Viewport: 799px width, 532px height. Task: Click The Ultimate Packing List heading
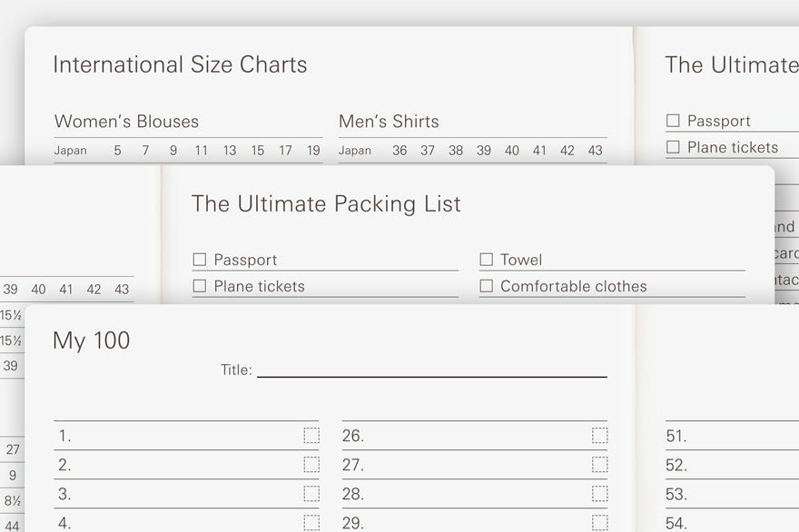pos(326,204)
